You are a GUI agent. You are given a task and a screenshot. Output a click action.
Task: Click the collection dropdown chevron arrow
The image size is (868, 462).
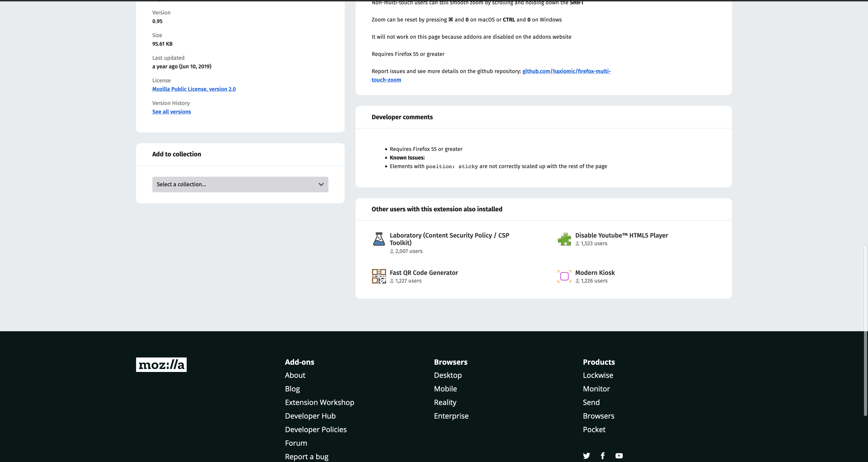321,184
